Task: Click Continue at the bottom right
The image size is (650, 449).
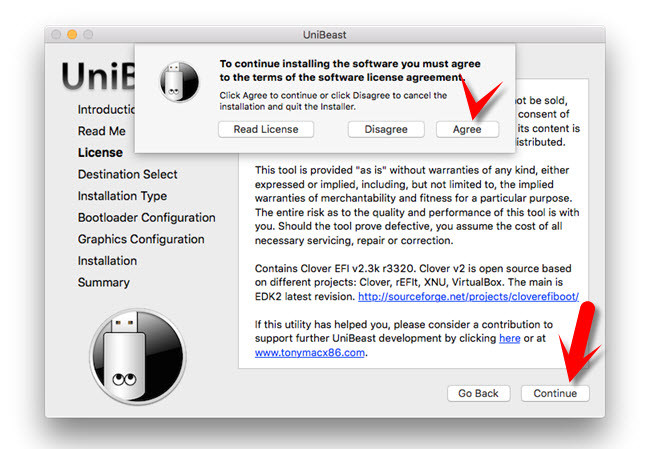Action: pos(555,393)
